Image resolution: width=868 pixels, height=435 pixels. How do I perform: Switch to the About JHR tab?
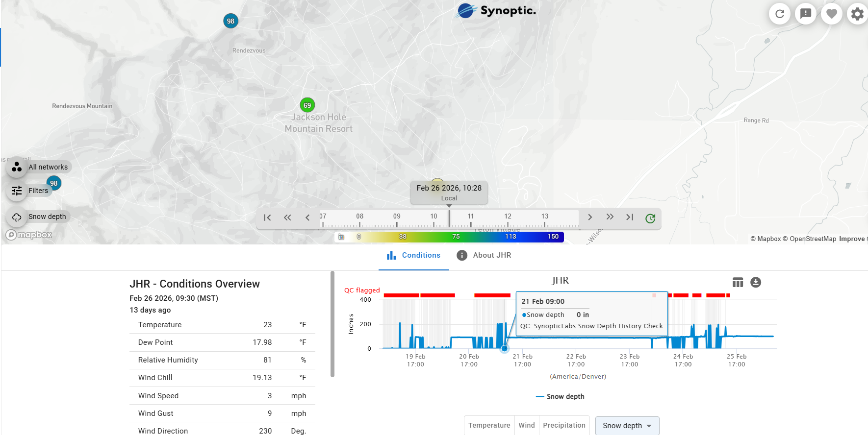pyautogui.click(x=484, y=255)
